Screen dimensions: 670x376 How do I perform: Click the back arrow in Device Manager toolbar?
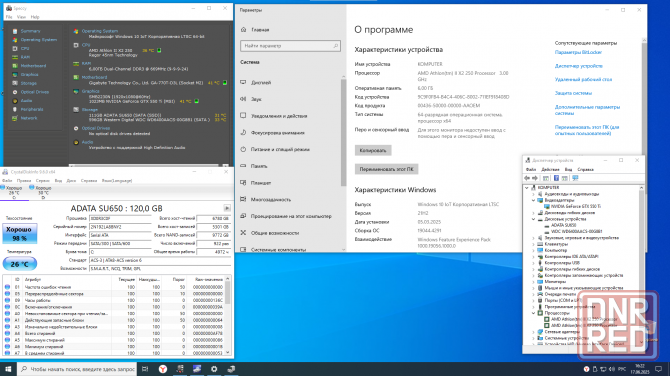[527, 178]
